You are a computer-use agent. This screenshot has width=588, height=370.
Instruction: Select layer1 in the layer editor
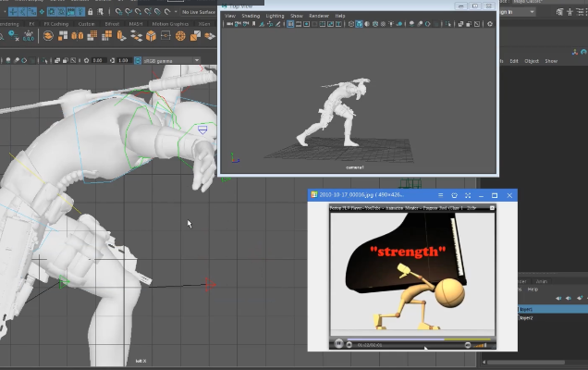pyautogui.click(x=527, y=309)
